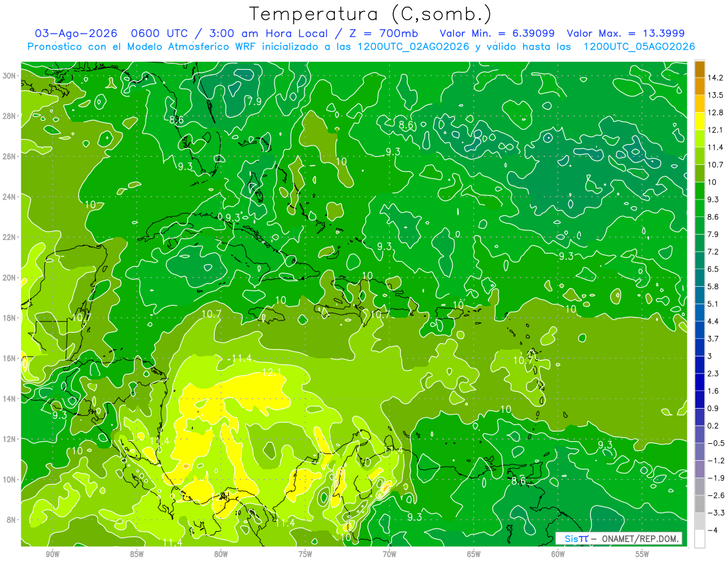The height and width of the screenshot is (562, 728).
Task: Pick the swatch between 13.5 and 14.2
Action: [699, 85]
